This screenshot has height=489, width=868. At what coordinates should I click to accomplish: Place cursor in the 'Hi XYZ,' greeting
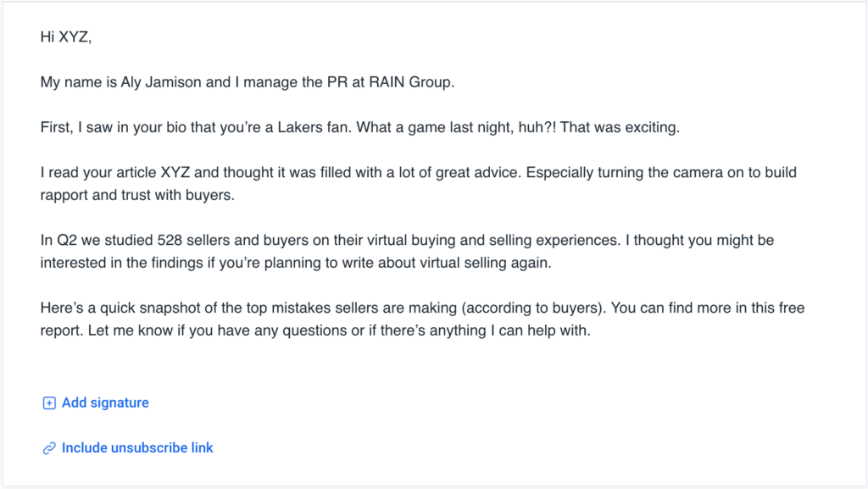click(x=66, y=36)
